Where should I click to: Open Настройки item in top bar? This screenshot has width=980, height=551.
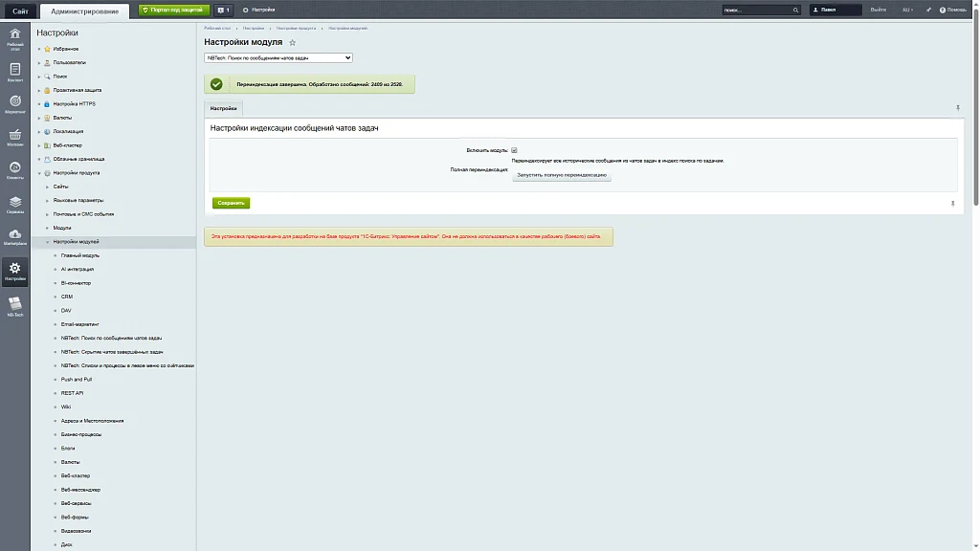[x=258, y=10]
